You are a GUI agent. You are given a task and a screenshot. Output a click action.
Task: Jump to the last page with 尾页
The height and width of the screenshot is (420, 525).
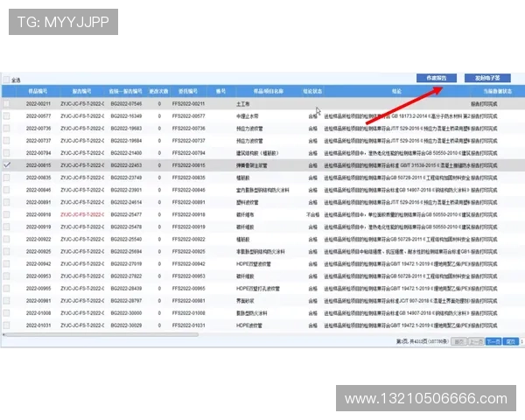(511, 341)
